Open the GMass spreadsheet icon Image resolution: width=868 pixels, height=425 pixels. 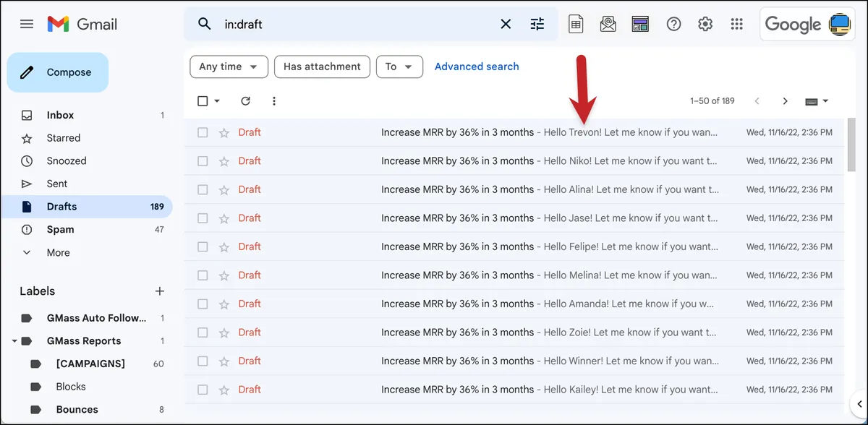576,24
